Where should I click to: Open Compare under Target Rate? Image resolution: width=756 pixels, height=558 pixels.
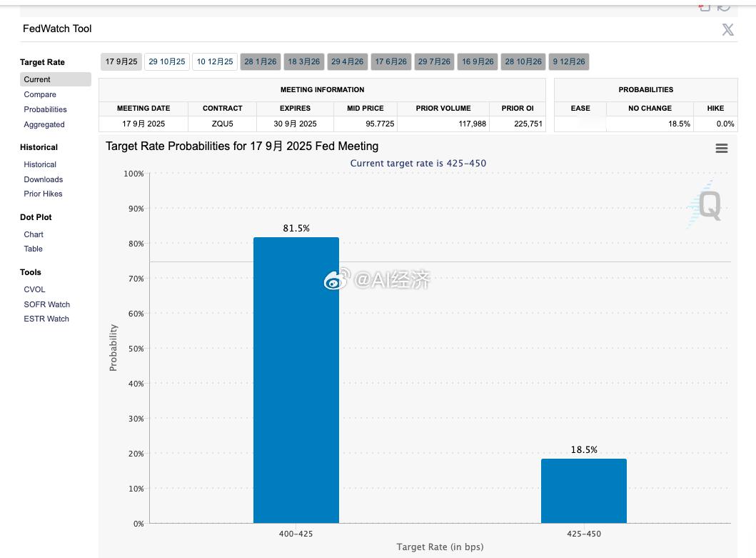tap(40, 94)
